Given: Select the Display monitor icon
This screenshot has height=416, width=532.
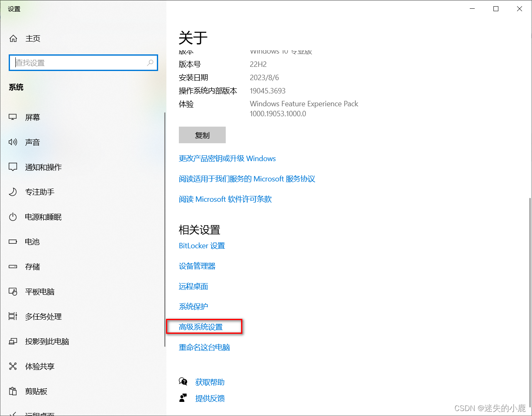Looking at the screenshot, I should click(13, 117).
